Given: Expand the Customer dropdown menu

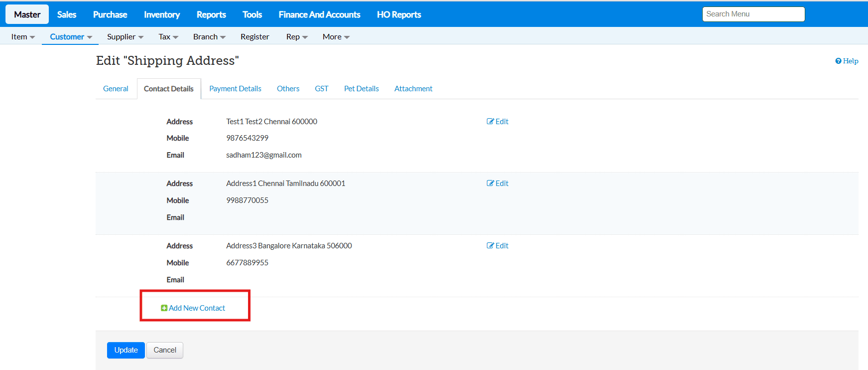Looking at the screenshot, I should pos(71,36).
